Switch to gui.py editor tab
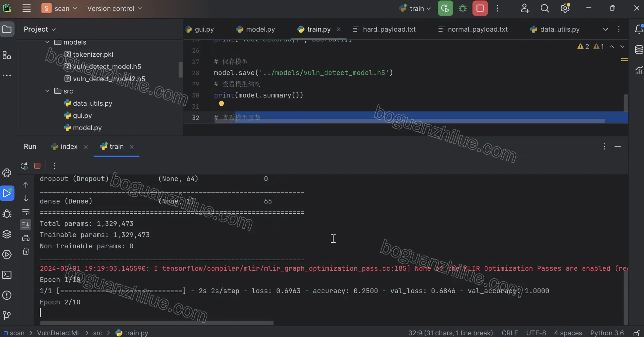Screen dimensions: 644x337 coord(200,29)
